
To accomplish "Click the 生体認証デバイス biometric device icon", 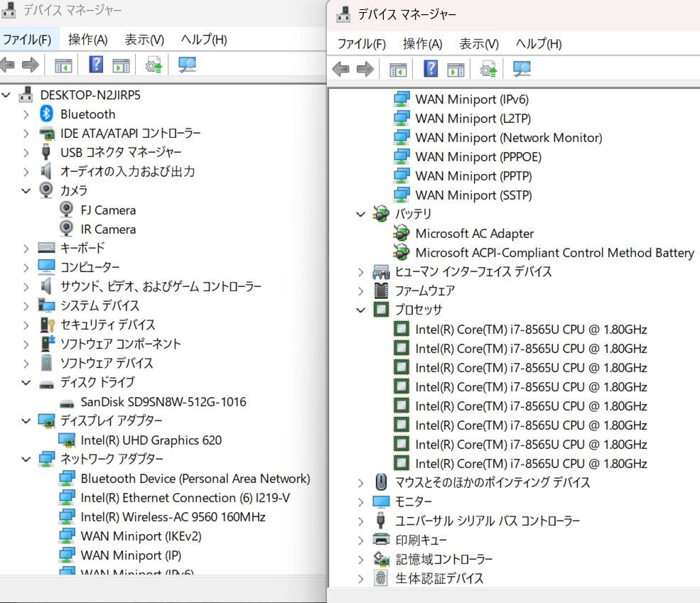I will pos(380,578).
